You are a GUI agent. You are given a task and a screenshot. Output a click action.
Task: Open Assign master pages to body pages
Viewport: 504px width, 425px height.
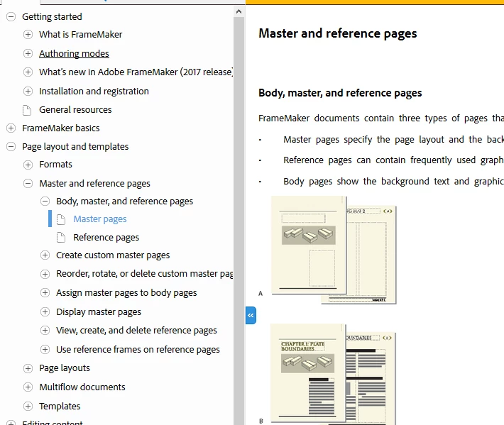(x=126, y=292)
